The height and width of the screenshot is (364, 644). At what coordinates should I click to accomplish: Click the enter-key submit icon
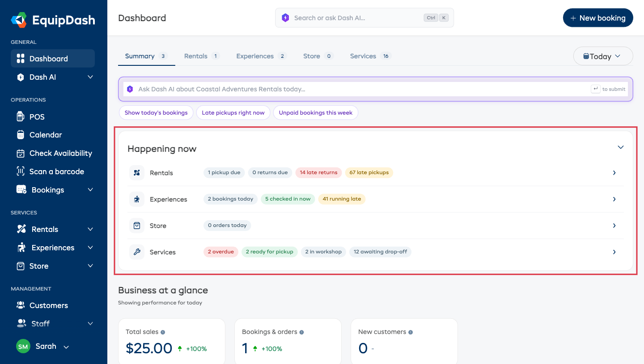pyautogui.click(x=595, y=89)
